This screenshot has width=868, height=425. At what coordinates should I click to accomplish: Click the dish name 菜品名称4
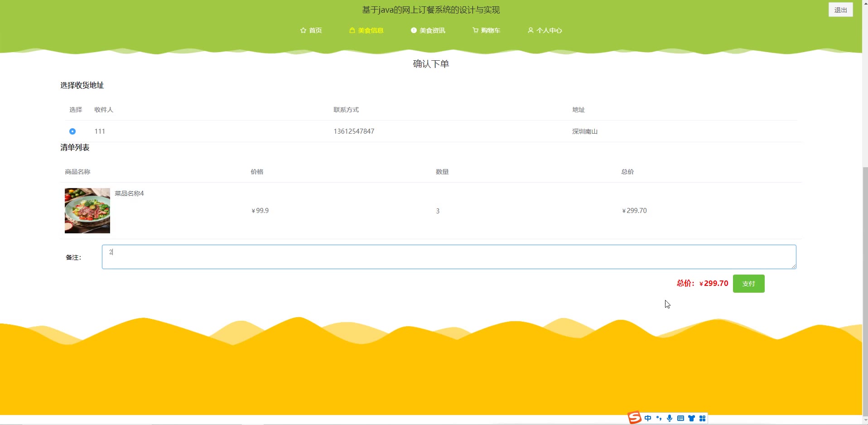[x=129, y=193]
